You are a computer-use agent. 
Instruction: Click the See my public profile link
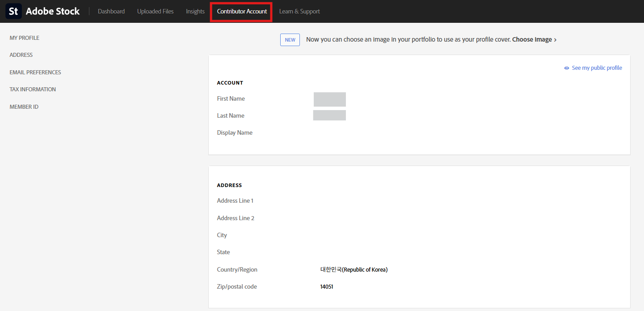(597, 68)
